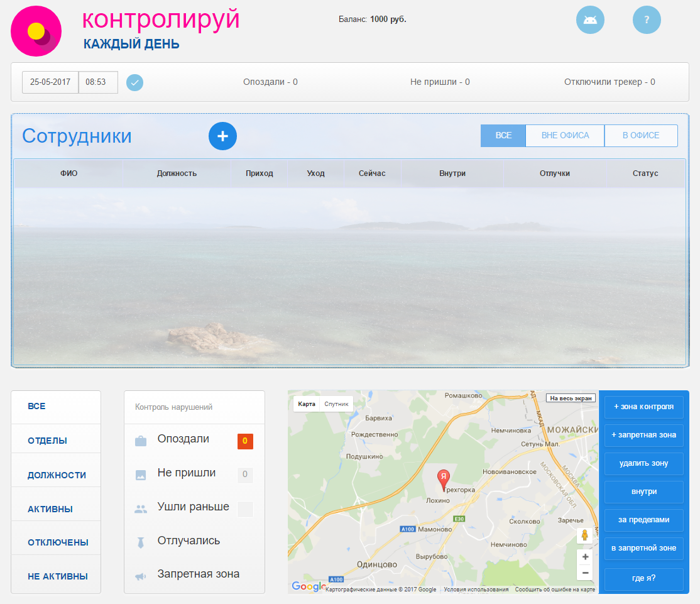
Task: Click the контролируй site title
Action: (161, 20)
